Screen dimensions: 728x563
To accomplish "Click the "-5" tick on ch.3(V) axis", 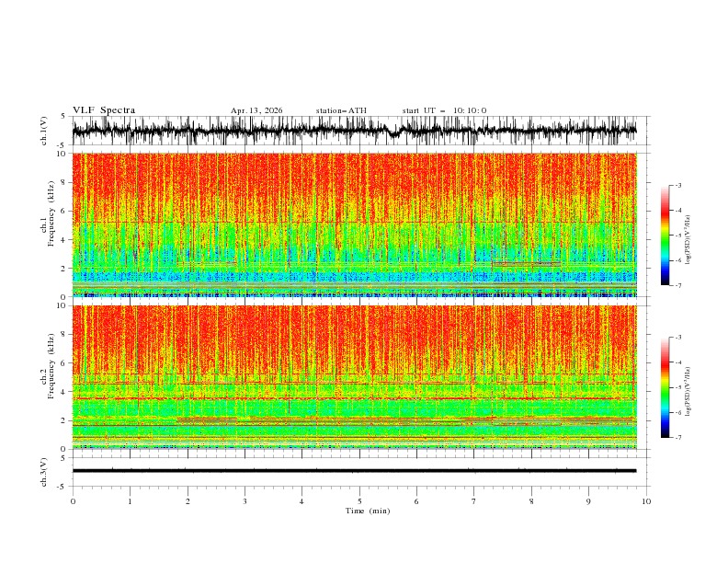I will [x=63, y=487].
